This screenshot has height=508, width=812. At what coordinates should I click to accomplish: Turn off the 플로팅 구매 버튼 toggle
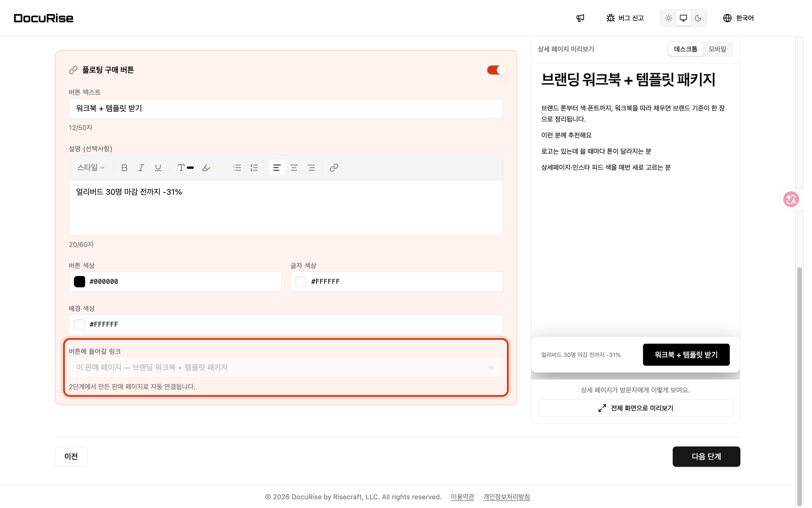click(496, 70)
